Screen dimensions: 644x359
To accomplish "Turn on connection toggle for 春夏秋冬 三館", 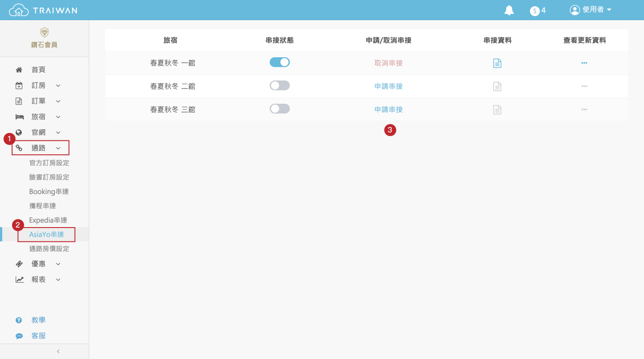I will coord(280,109).
